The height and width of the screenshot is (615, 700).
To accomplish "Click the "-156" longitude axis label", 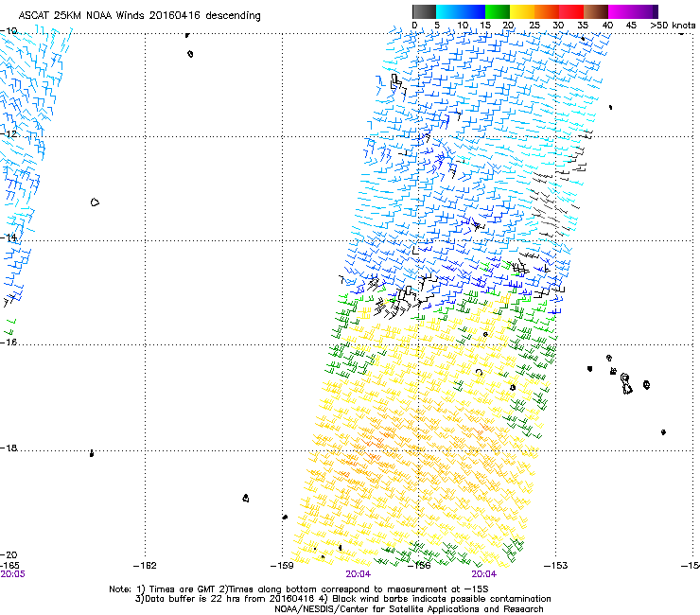I will pos(419,566).
